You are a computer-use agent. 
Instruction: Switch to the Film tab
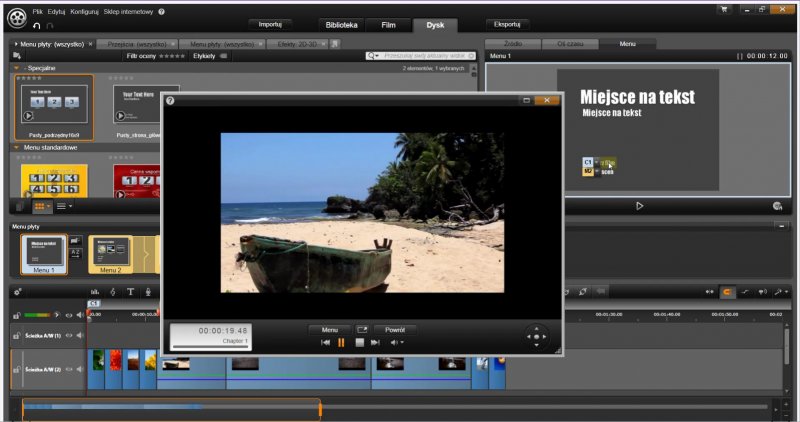pyautogui.click(x=387, y=24)
